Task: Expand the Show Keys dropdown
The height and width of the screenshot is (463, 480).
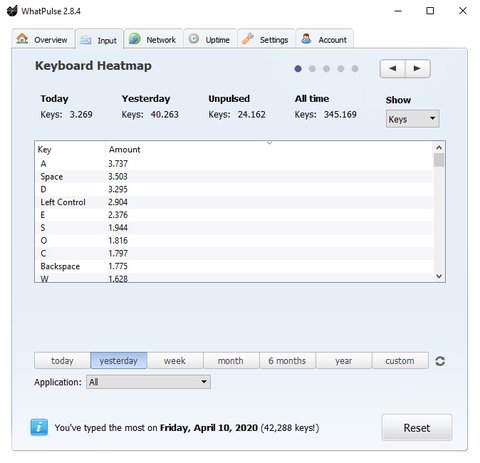Action: [x=413, y=119]
